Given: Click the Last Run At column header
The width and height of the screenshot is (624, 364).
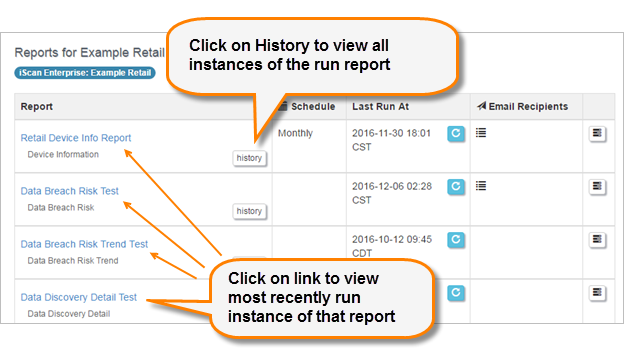Looking at the screenshot, I should point(380,107).
